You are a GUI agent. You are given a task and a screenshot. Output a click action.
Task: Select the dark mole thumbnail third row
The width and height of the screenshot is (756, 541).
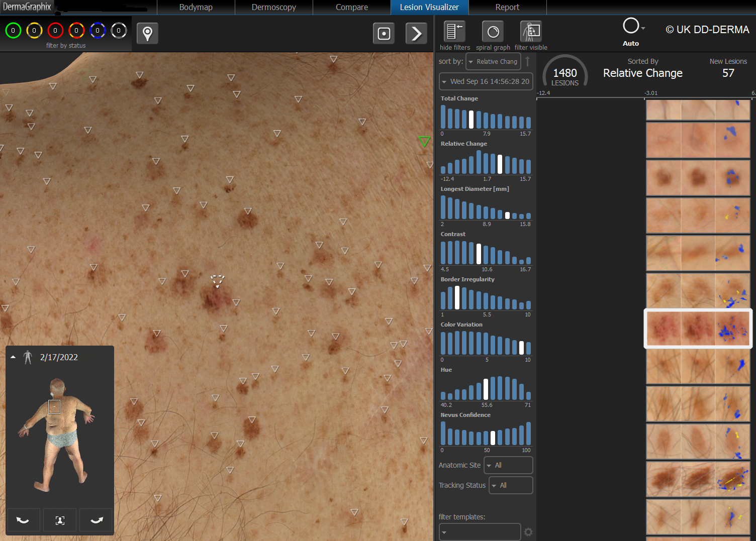[x=698, y=178]
